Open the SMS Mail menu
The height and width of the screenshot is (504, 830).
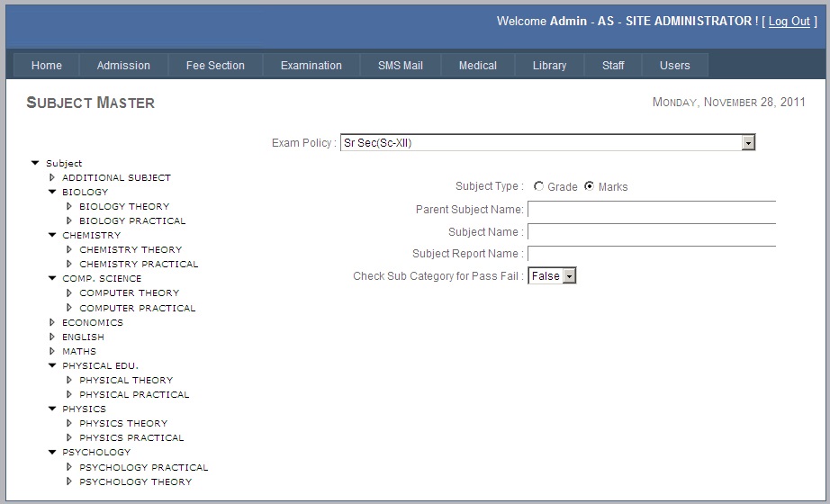tap(400, 65)
